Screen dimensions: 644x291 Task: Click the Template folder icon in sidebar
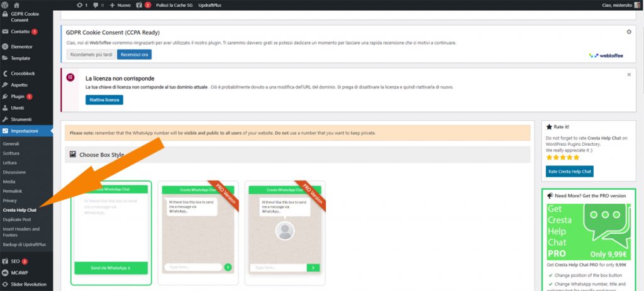(5, 58)
